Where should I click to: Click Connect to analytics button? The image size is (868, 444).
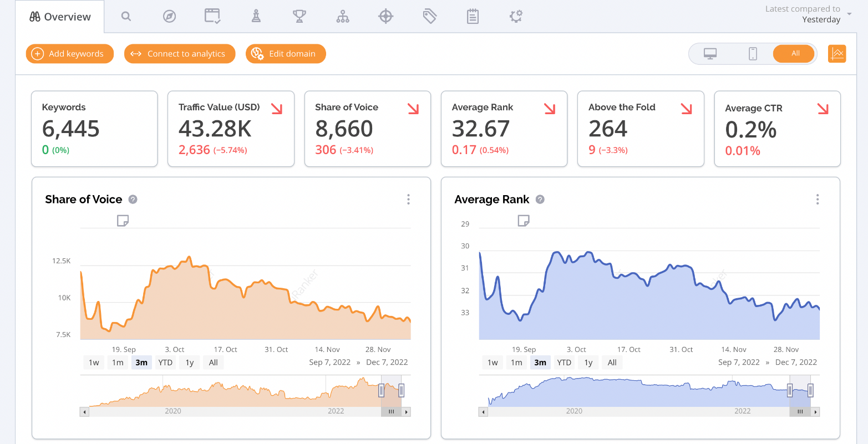tap(180, 54)
